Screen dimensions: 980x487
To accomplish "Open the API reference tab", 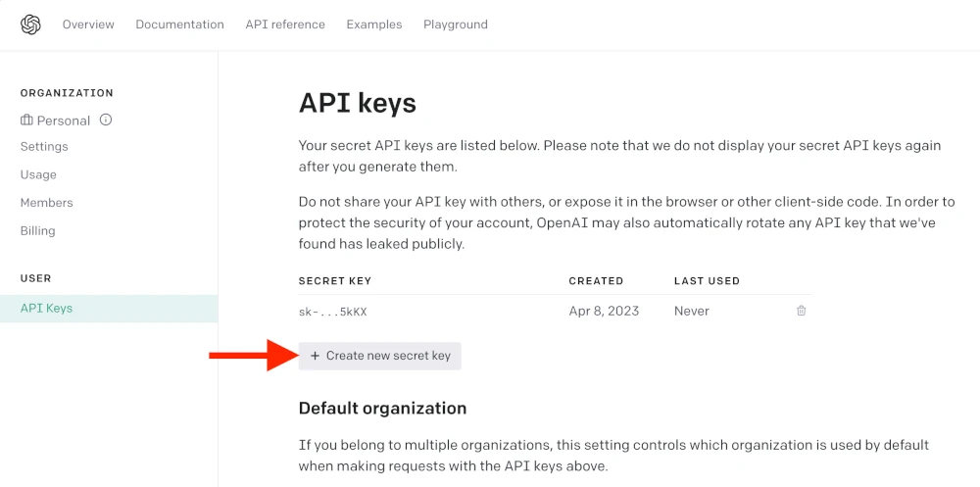I will tap(285, 24).
